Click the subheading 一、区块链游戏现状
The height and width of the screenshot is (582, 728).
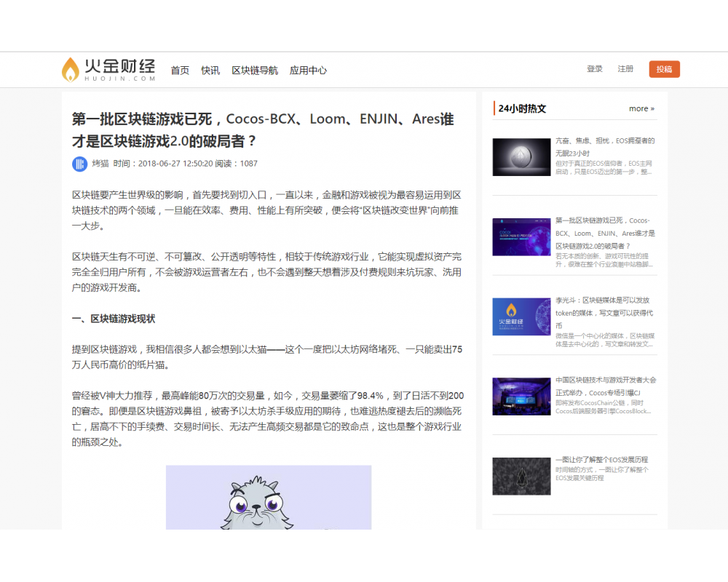(114, 319)
